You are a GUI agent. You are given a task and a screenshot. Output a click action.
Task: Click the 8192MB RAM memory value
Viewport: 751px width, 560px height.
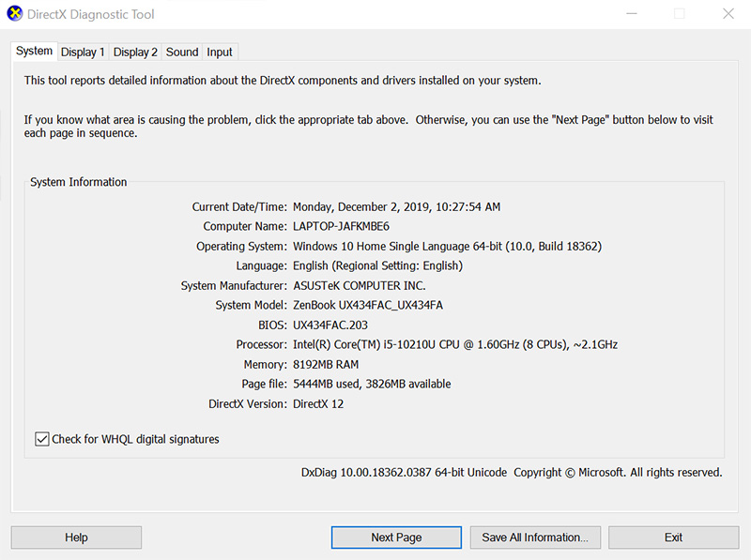pyautogui.click(x=326, y=365)
